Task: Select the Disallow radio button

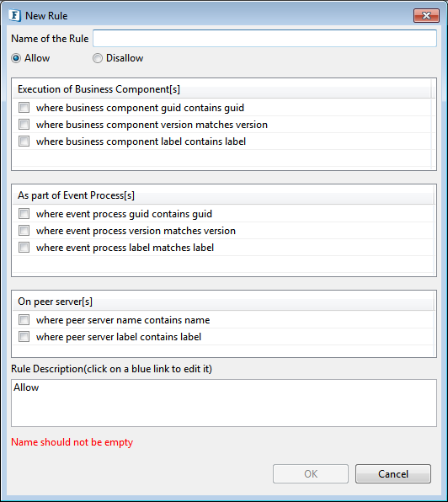Action: (98, 58)
